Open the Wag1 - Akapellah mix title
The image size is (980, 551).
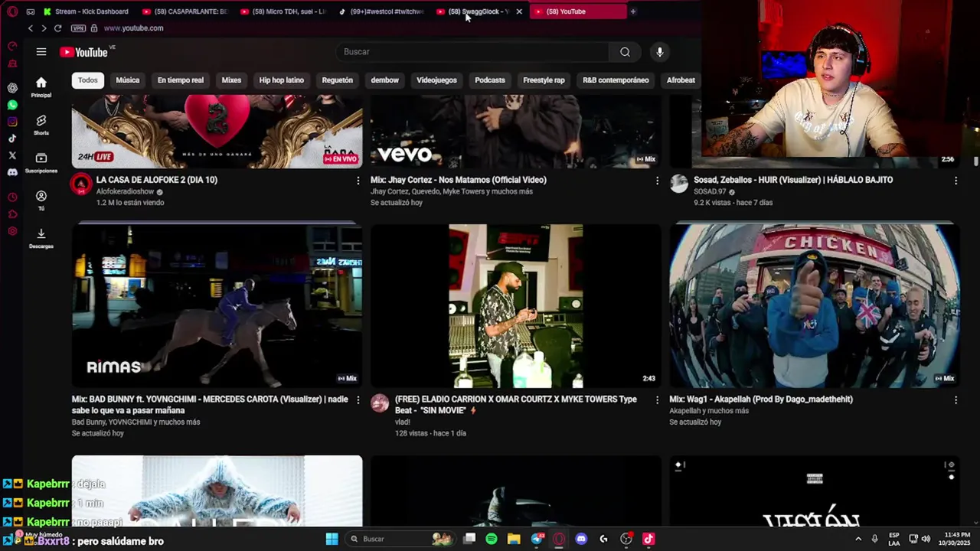point(761,399)
